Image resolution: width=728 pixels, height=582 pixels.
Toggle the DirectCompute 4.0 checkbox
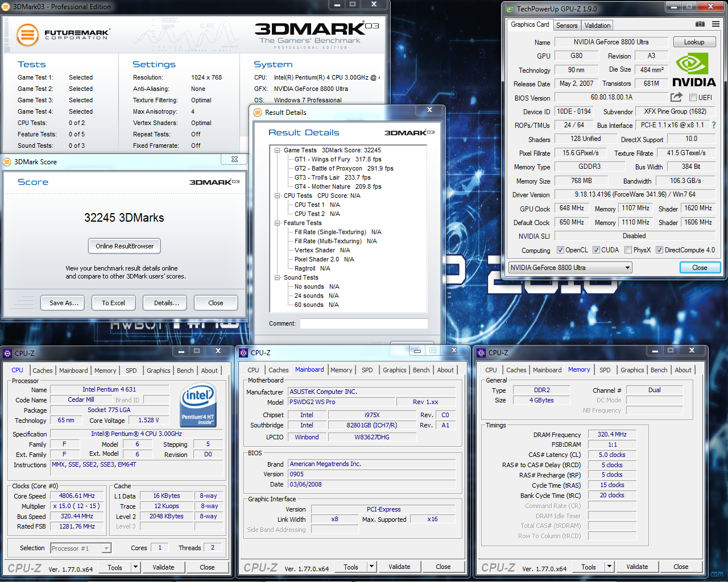point(659,250)
